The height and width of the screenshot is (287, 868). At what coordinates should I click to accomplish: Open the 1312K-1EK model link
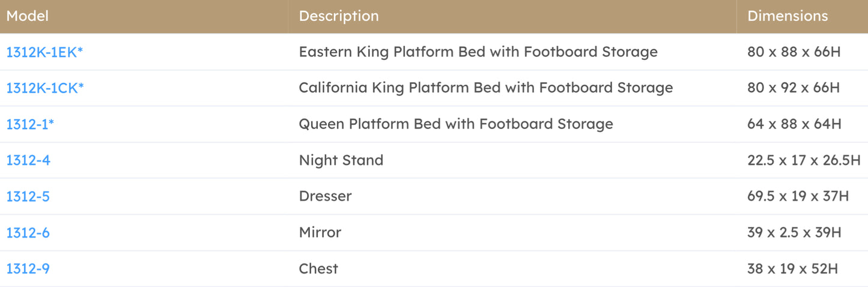click(x=44, y=52)
